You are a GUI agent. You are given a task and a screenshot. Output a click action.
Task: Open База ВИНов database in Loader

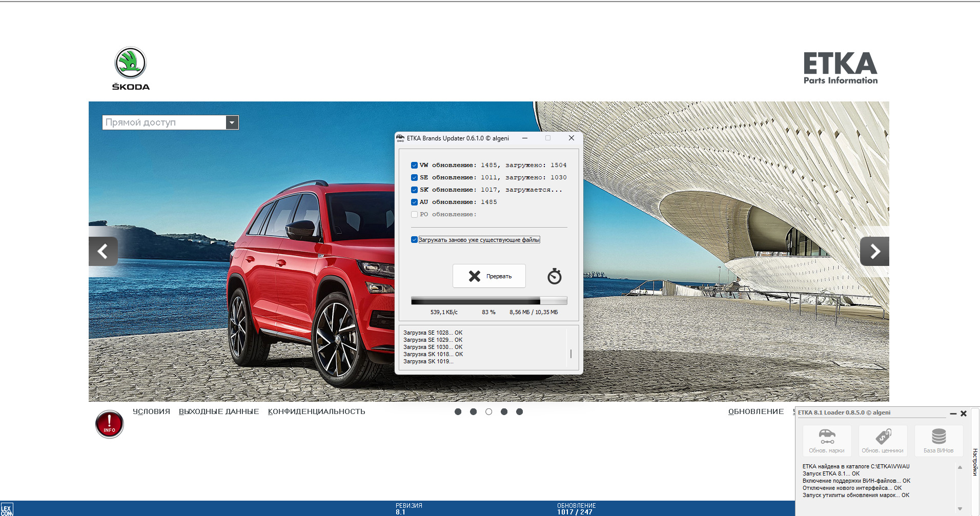[938, 441]
